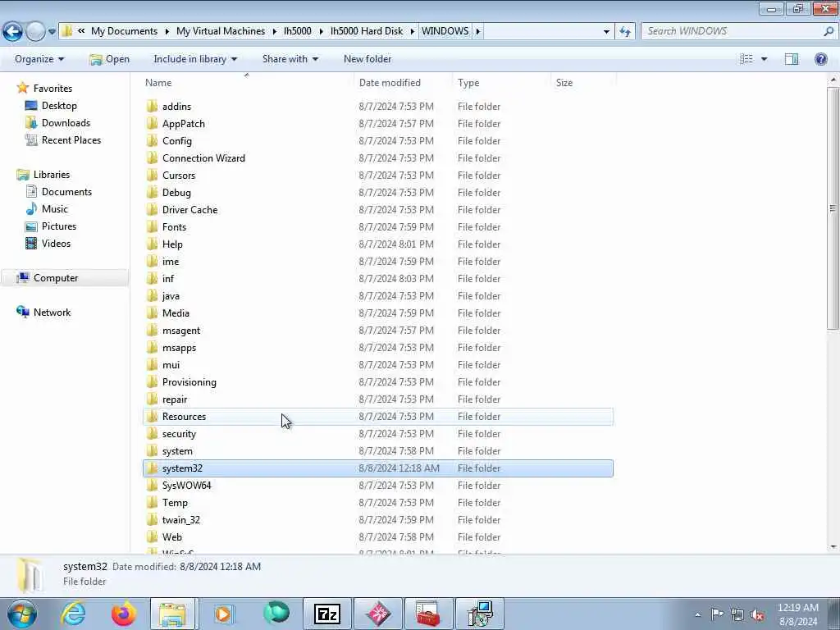The width and height of the screenshot is (840, 630).
Task: Select the Web folder icon
Action: (153, 536)
